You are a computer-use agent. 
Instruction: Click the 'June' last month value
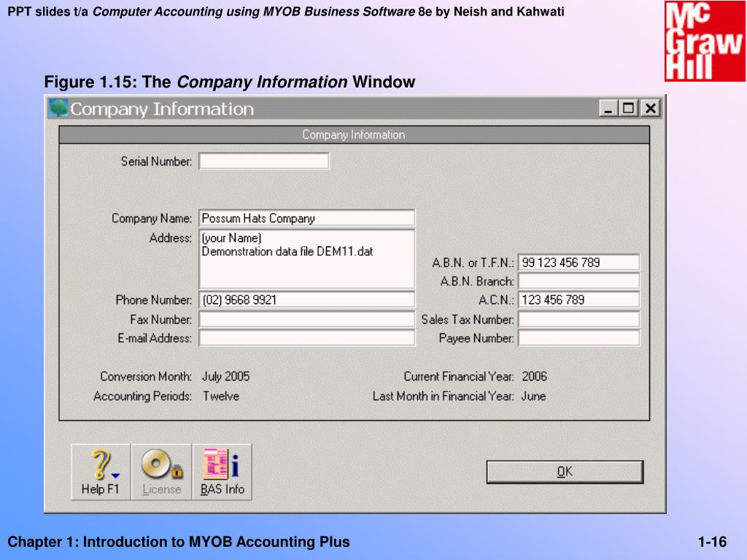point(533,396)
